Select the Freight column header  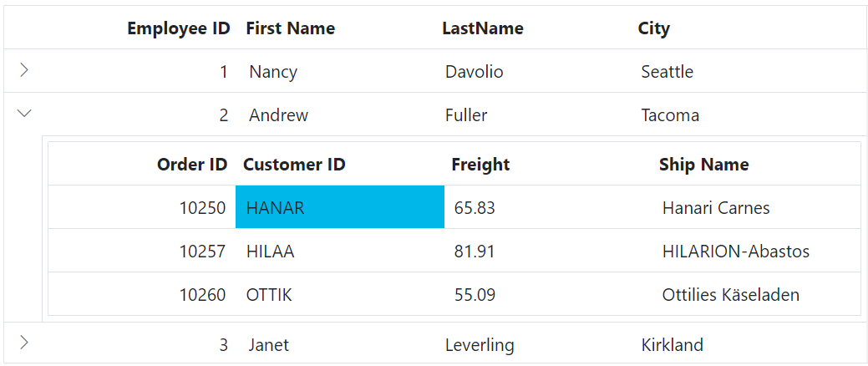[480, 165]
